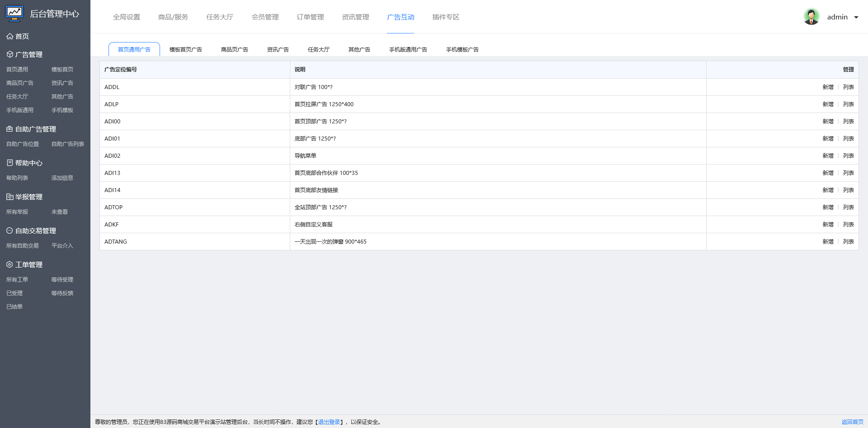Image resolution: width=868 pixels, height=428 pixels.
Task: Switch to the 商品页广告 tab
Action: click(x=235, y=49)
